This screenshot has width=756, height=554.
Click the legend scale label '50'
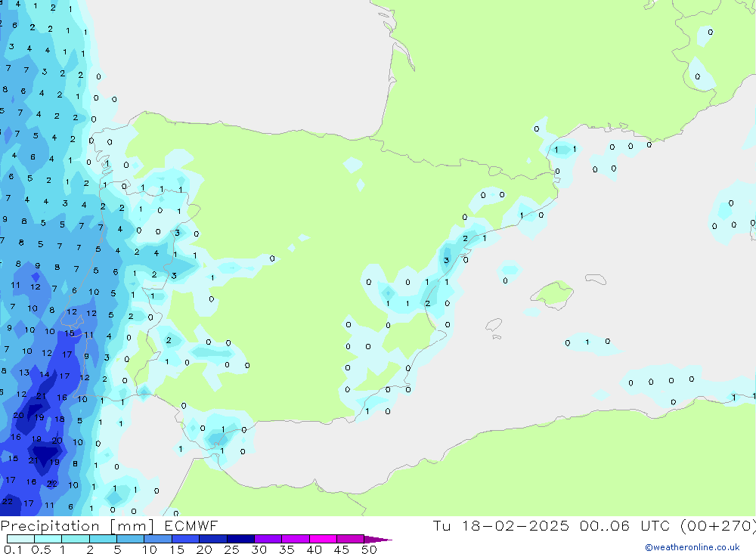point(369,549)
